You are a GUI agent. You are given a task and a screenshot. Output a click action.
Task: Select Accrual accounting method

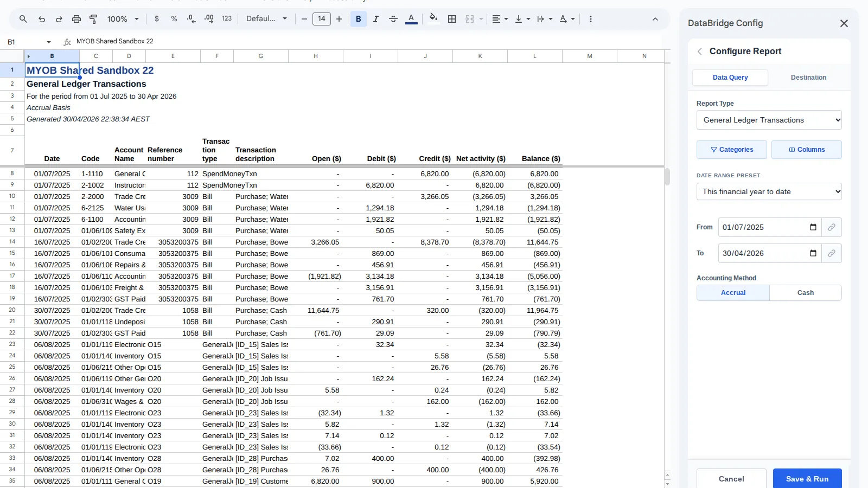pyautogui.click(x=733, y=293)
